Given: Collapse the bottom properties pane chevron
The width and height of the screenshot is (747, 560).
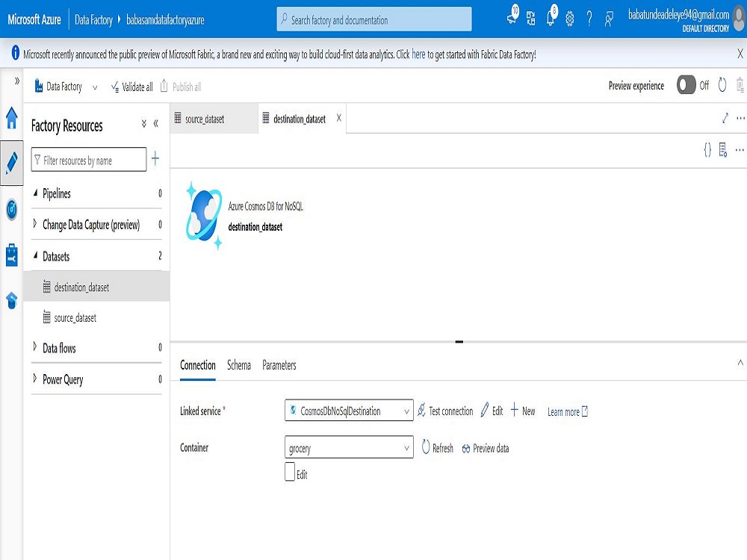Looking at the screenshot, I should click(740, 363).
